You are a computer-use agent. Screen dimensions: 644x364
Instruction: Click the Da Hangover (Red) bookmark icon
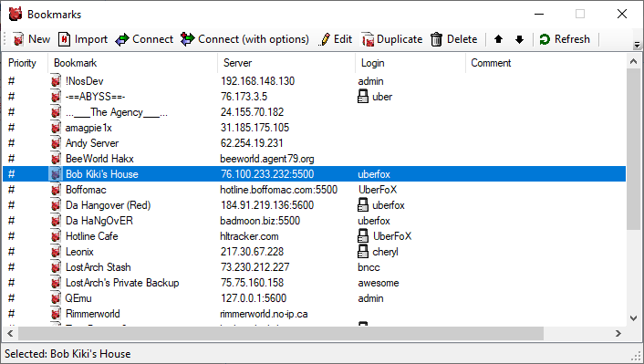[x=56, y=205]
